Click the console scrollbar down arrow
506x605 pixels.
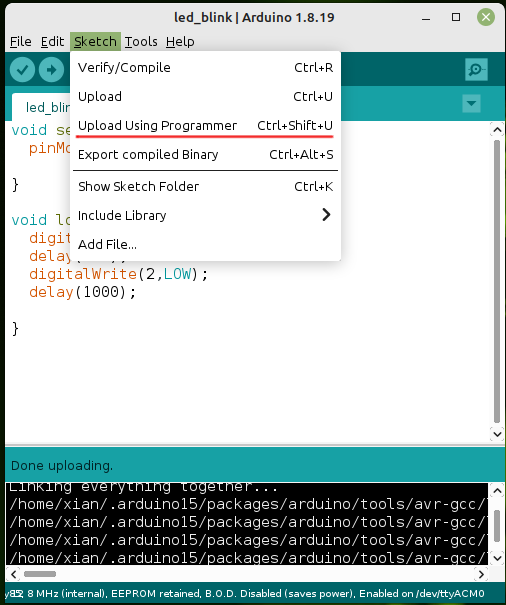[x=497, y=558]
